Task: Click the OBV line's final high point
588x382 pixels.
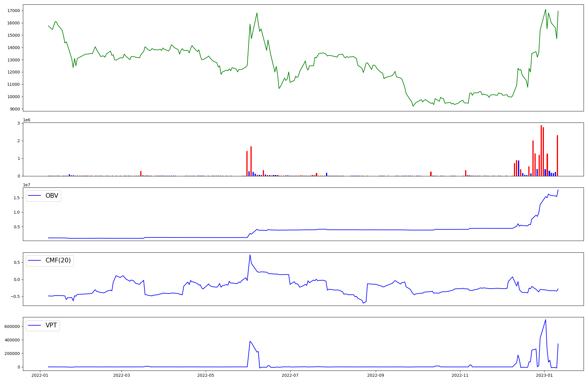Action: coord(558,190)
